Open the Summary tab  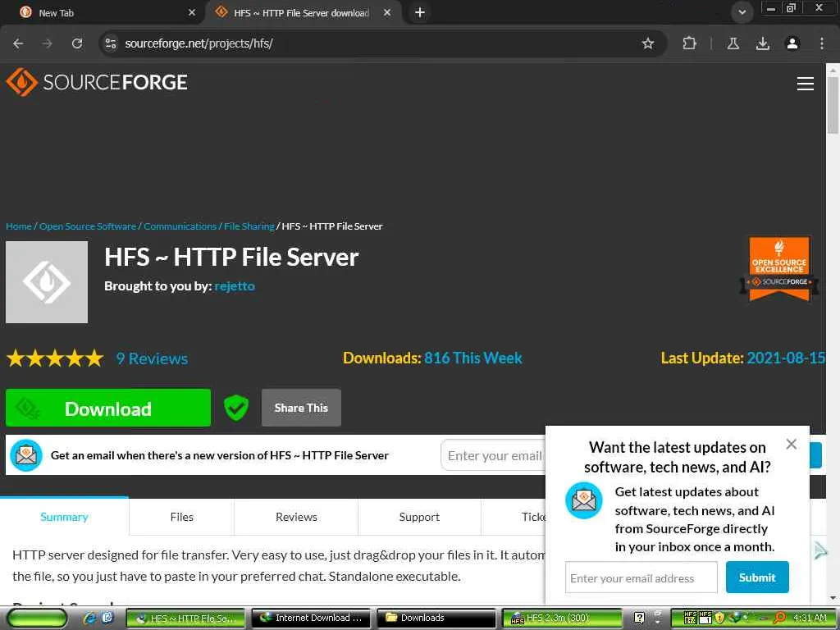pyautogui.click(x=64, y=517)
